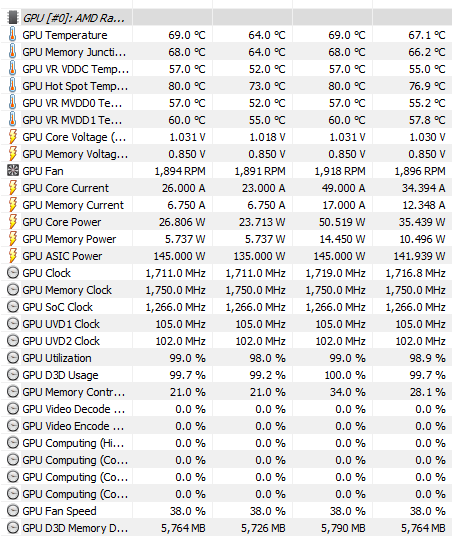Click thermometer icon beside GPU Hot Spot Temp
This screenshot has width=452, height=536.
point(13,85)
